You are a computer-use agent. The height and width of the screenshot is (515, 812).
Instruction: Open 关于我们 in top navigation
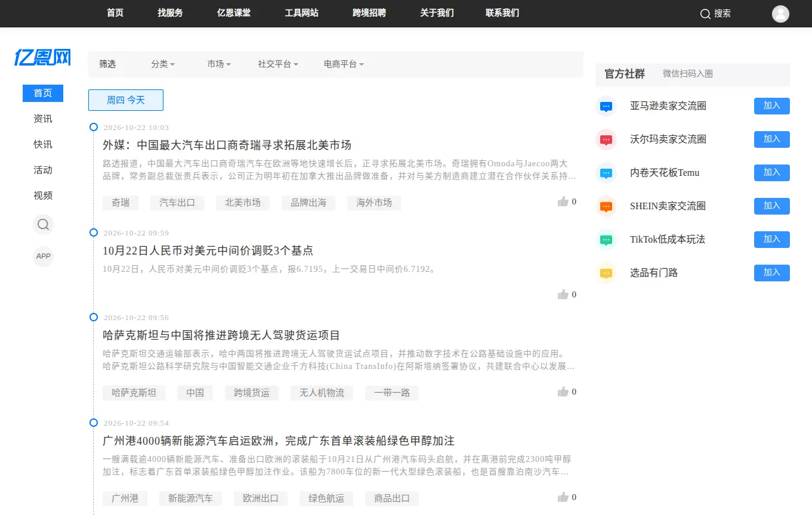[437, 13]
